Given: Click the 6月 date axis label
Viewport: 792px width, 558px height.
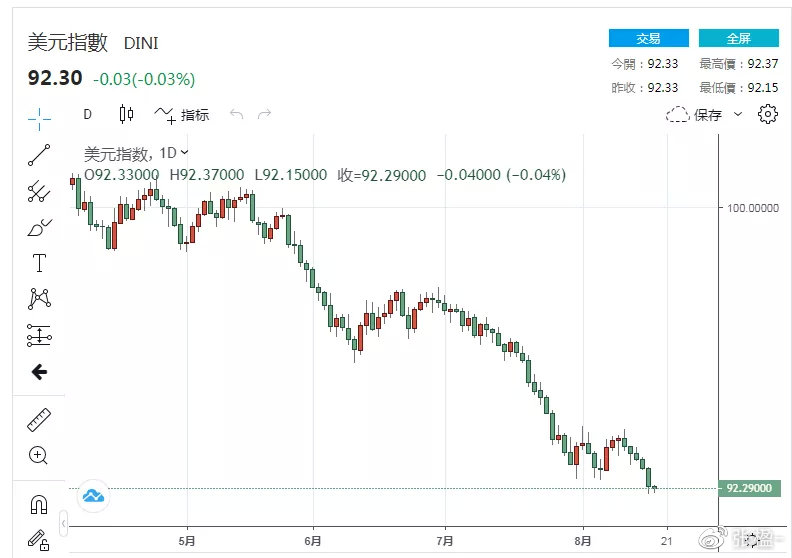Looking at the screenshot, I should coord(313,541).
